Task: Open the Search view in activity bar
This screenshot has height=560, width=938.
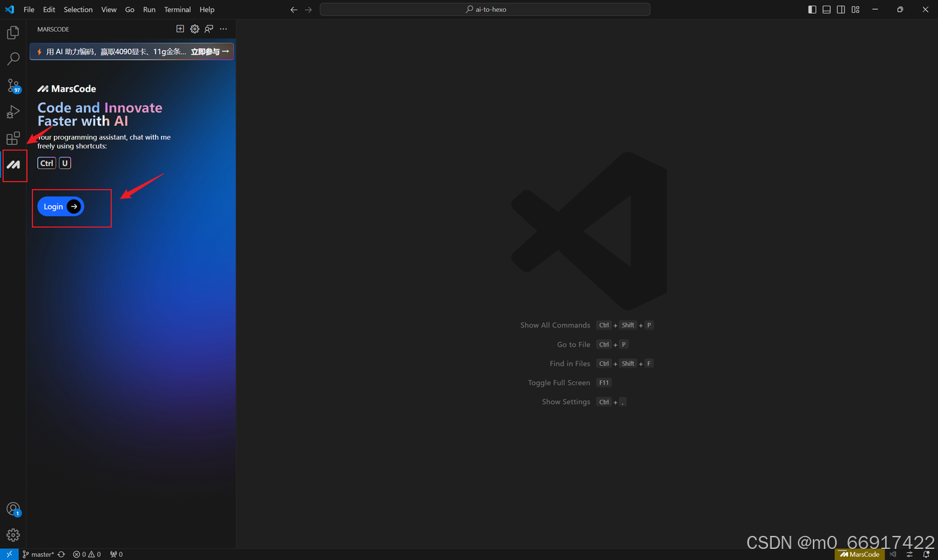Action: (x=13, y=59)
